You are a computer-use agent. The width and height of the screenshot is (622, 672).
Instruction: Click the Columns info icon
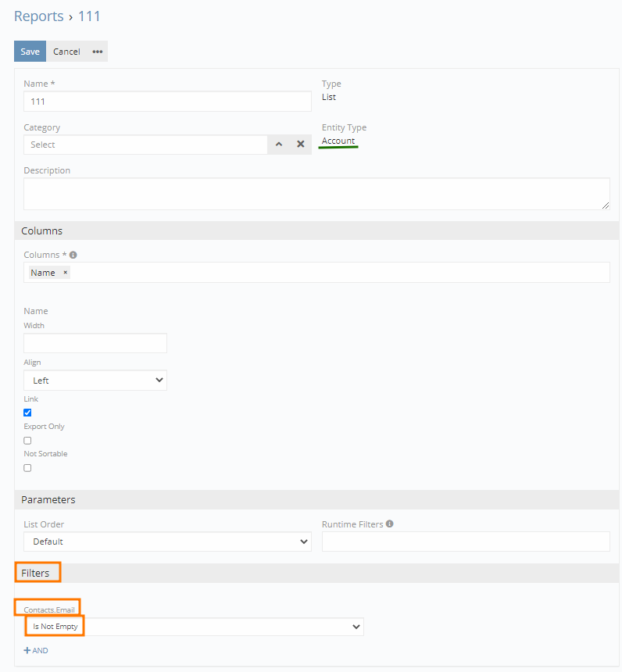(73, 255)
